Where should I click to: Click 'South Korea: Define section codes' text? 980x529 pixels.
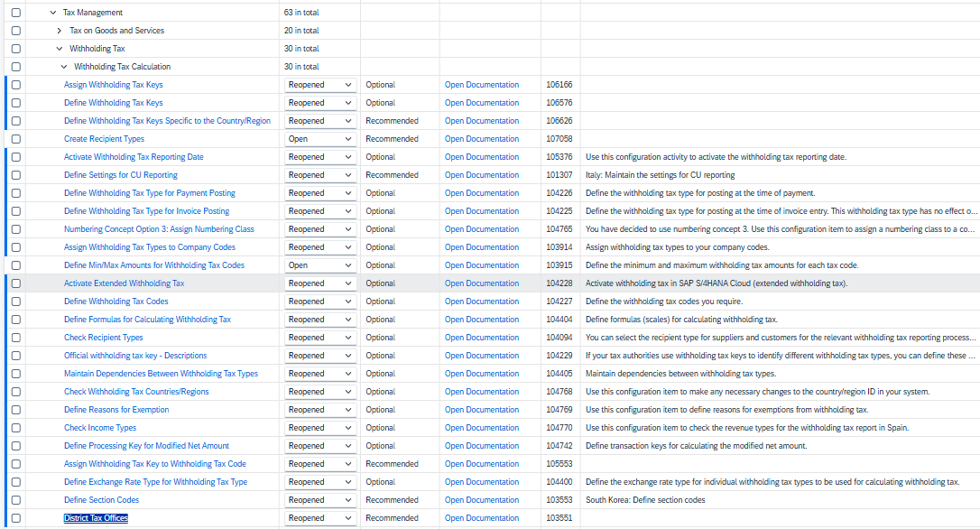pos(645,500)
